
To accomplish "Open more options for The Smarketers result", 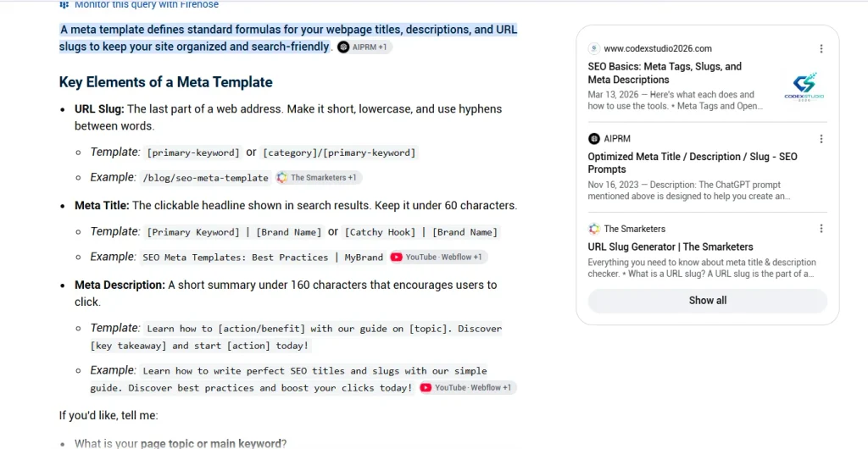I will click(821, 229).
